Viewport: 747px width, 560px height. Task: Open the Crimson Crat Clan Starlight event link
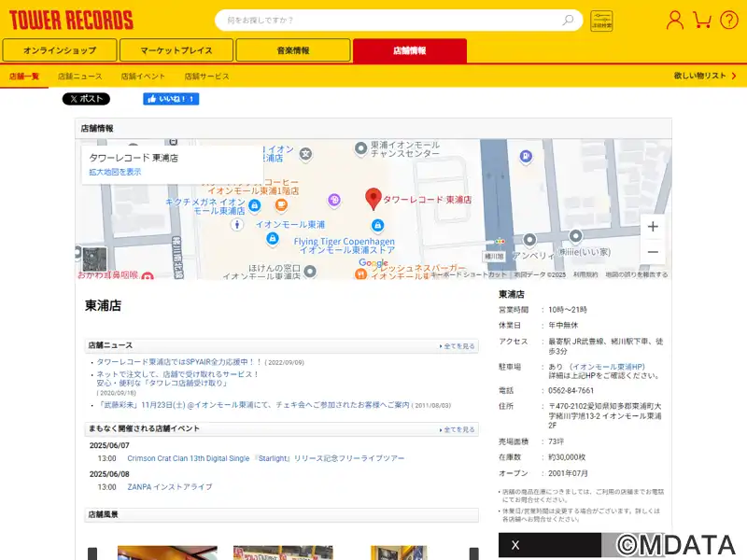point(266,458)
